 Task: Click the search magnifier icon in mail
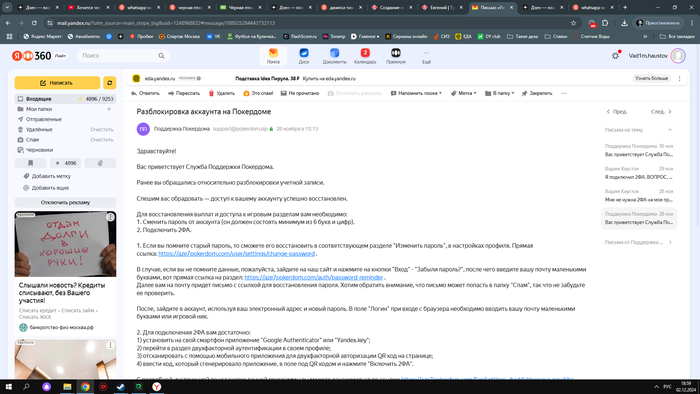(161, 56)
